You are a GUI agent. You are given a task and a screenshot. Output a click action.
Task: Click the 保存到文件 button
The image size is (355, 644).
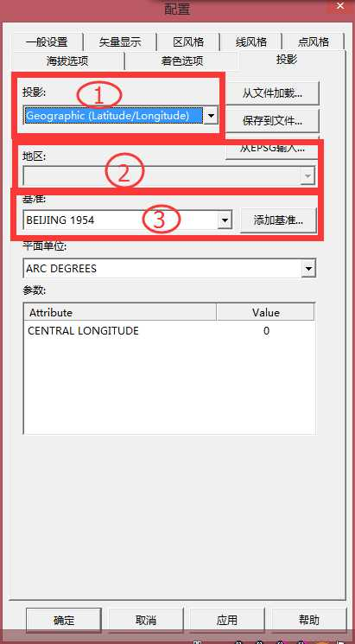[272, 121]
